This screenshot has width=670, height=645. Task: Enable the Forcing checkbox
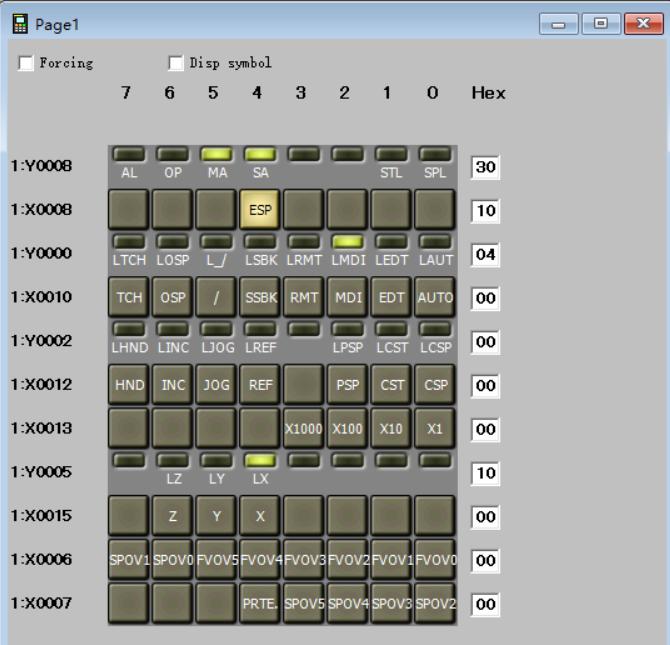26,63
